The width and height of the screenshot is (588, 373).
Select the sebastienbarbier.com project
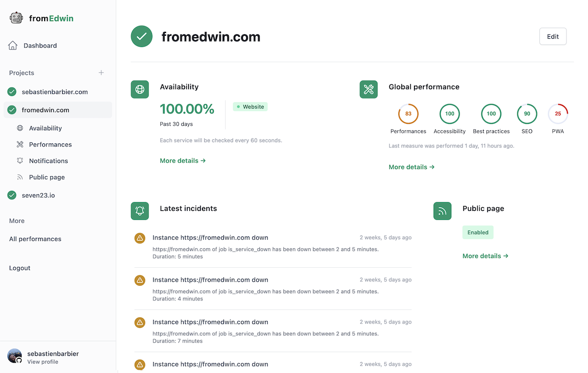click(54, 92)
